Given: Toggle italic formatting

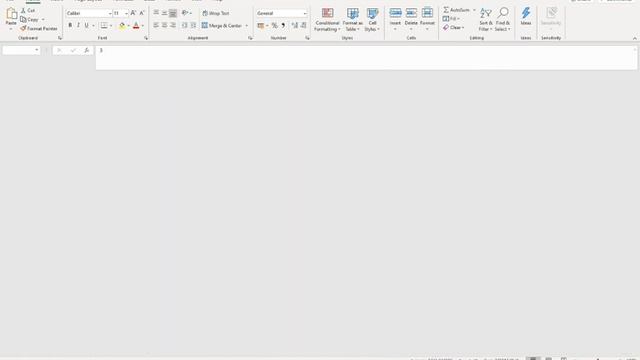Looking at the screenshot, I should (x=78, y=25).
